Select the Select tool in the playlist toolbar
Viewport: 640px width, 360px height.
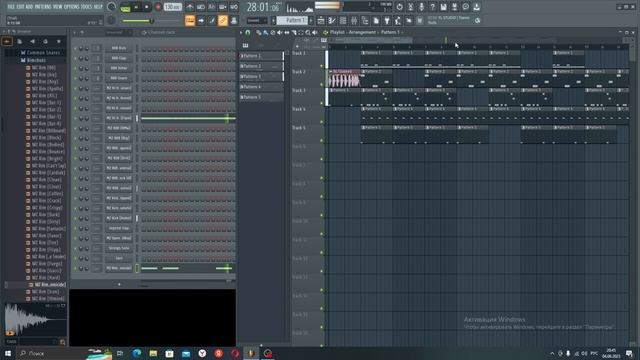301,32
